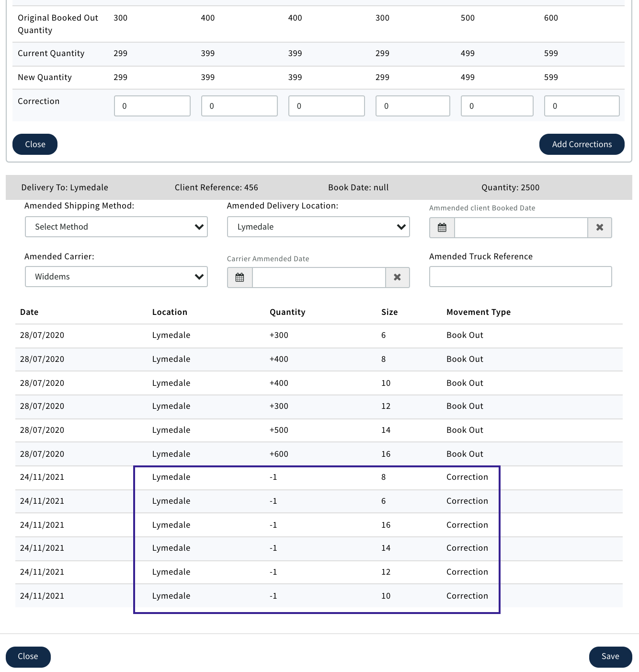639x672 pixels.
Task: Open the Amended Delivery Location dropdown
Action: 319,227
